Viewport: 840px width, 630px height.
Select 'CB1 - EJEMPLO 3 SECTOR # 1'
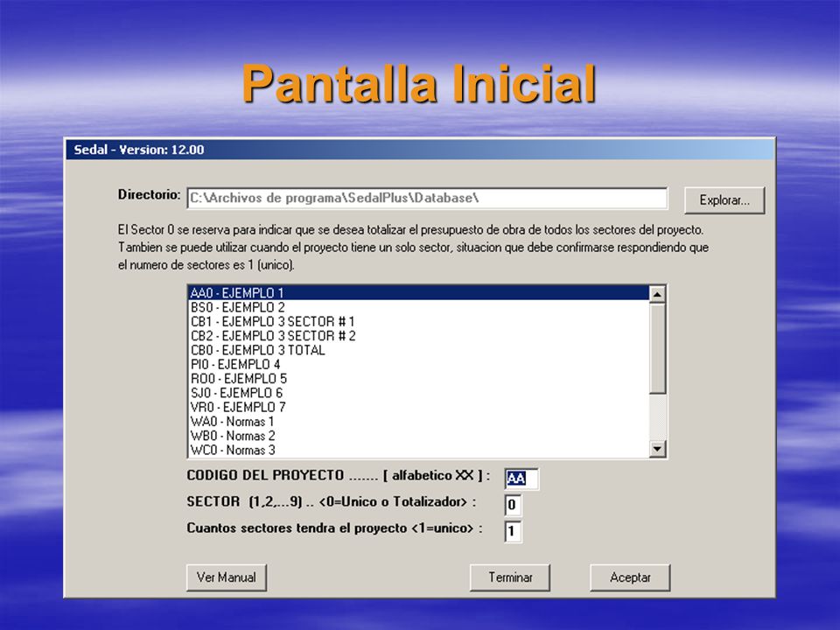tap(418, 321)
